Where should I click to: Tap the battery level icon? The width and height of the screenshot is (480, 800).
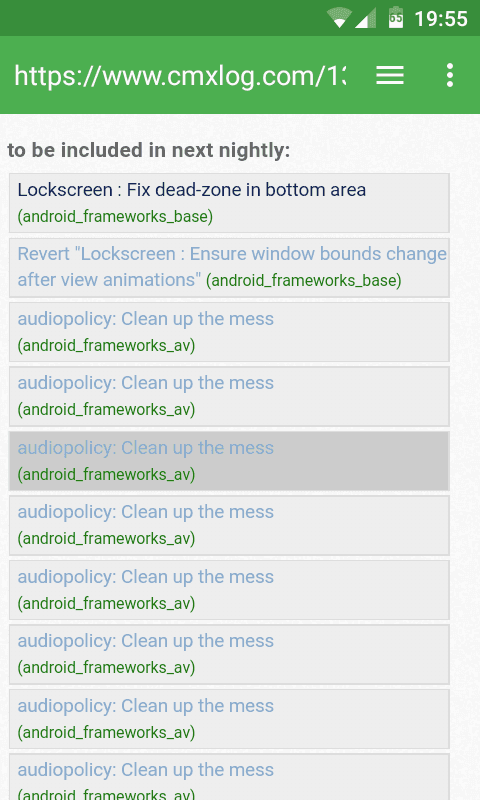pos(396,18)
